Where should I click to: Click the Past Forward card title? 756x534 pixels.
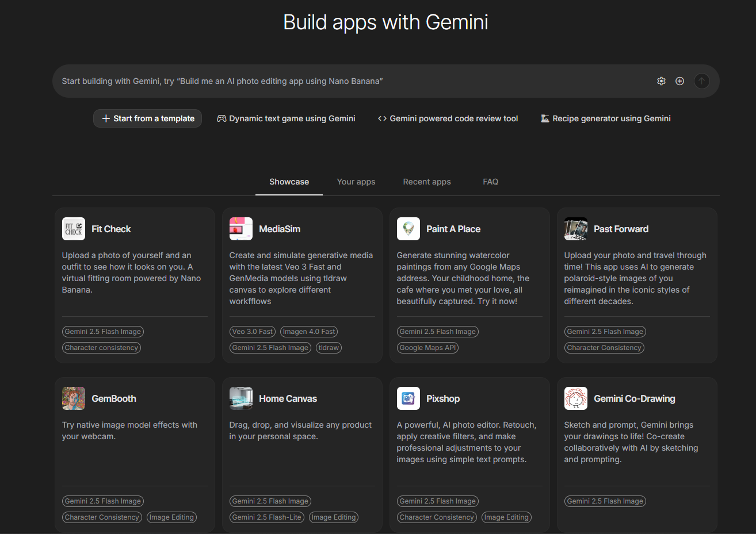point(621,229)
